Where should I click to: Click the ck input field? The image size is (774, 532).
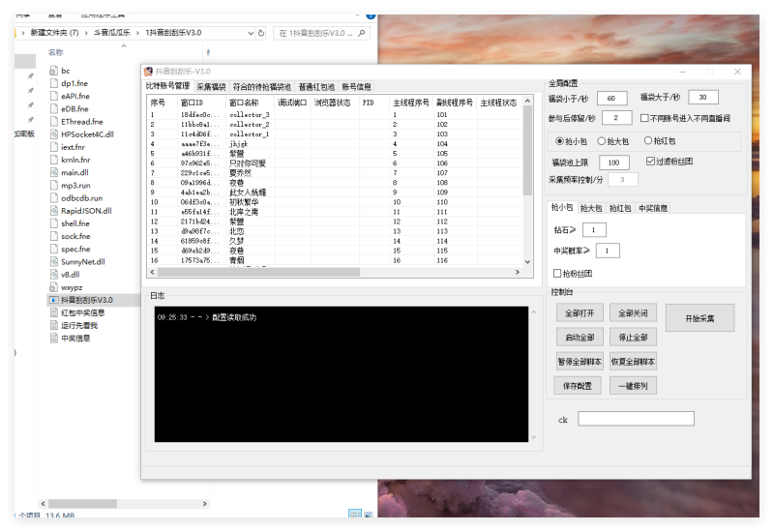tap(636, 419)
